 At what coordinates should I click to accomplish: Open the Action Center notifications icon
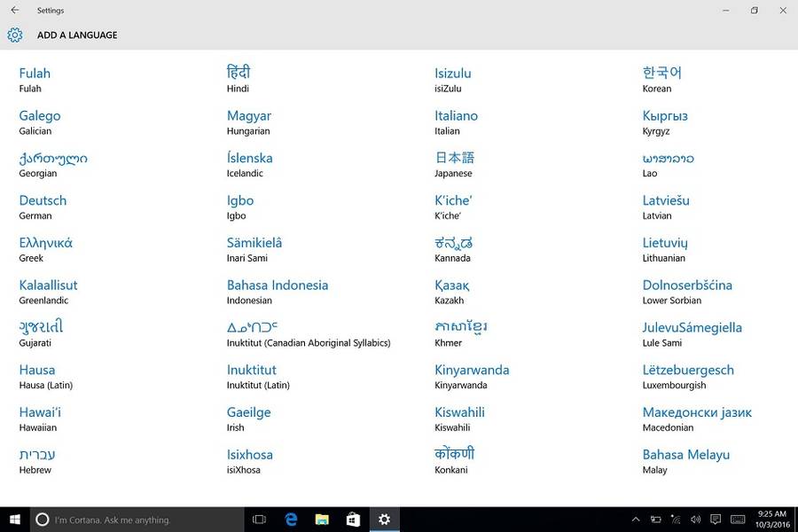pyautogui.click(x=716, y=520)
